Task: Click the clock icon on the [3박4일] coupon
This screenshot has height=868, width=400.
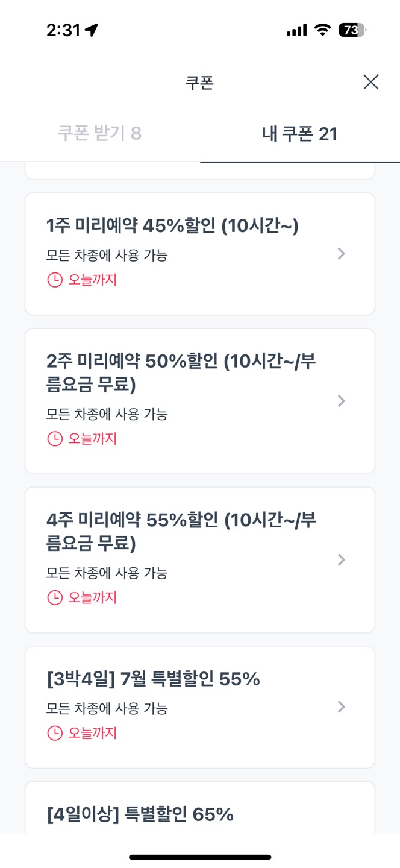Action: point(54,732)
